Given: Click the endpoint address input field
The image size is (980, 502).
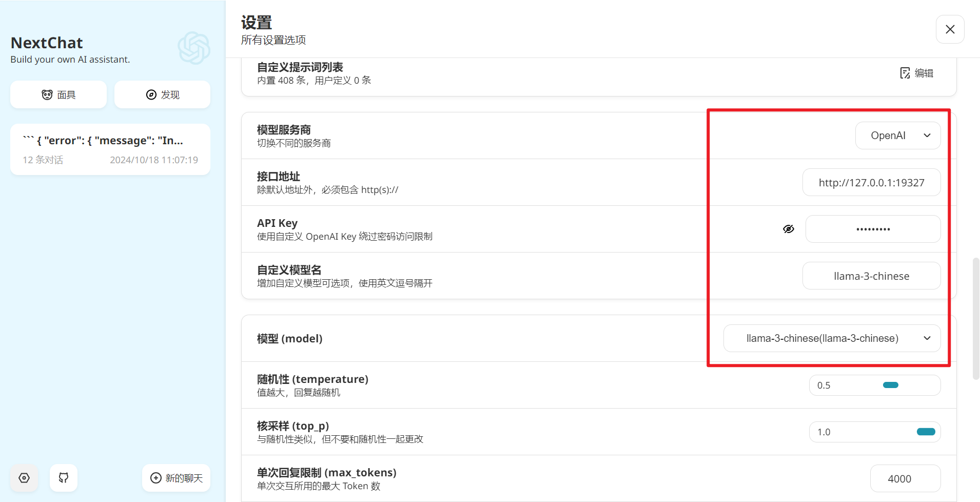Looking at the screenshot, I should click(871, 183).
